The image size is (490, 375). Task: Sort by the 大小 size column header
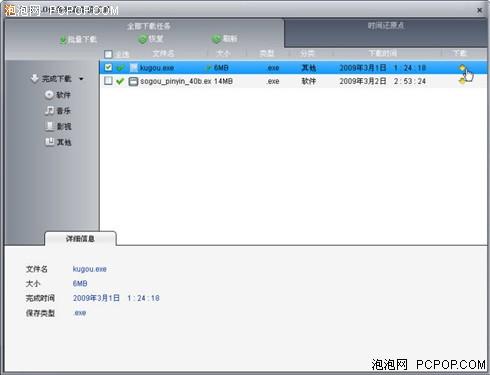click(223, 53)
